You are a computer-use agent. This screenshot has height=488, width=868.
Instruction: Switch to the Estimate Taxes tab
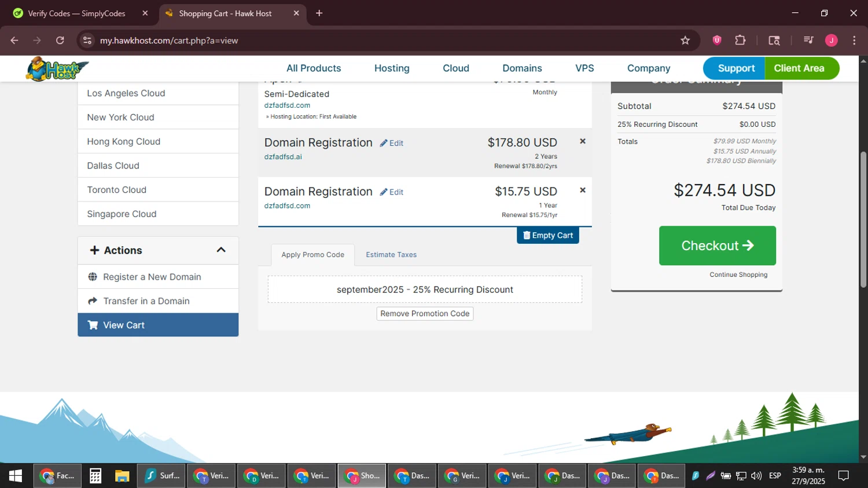[x=391, y=255]
